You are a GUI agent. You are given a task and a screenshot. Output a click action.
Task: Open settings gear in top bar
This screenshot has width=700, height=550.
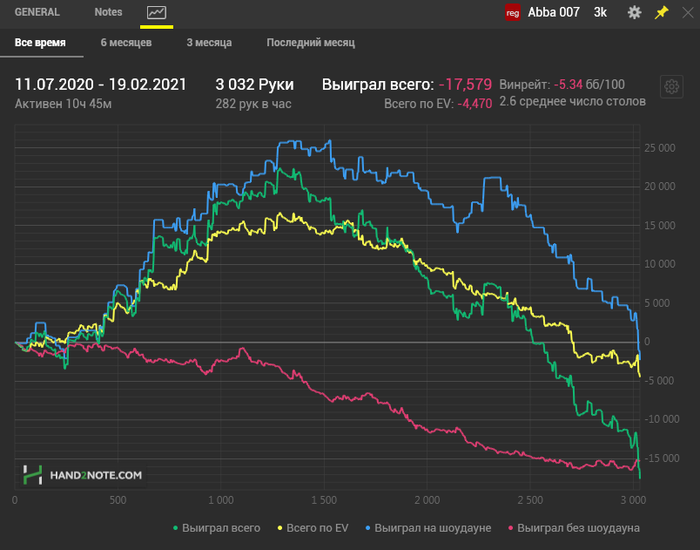click(x=634, y=12)
